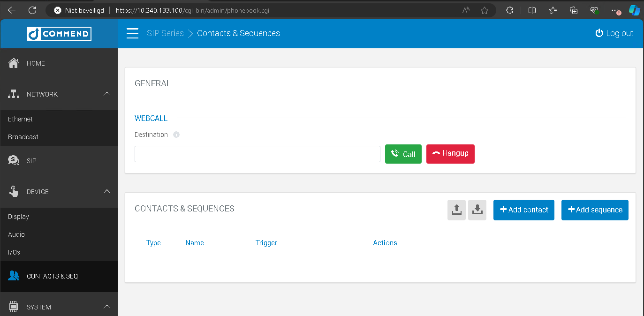
Task: Click the download contacts icon button
Action: pyautogui.click(x=477, y=210)
